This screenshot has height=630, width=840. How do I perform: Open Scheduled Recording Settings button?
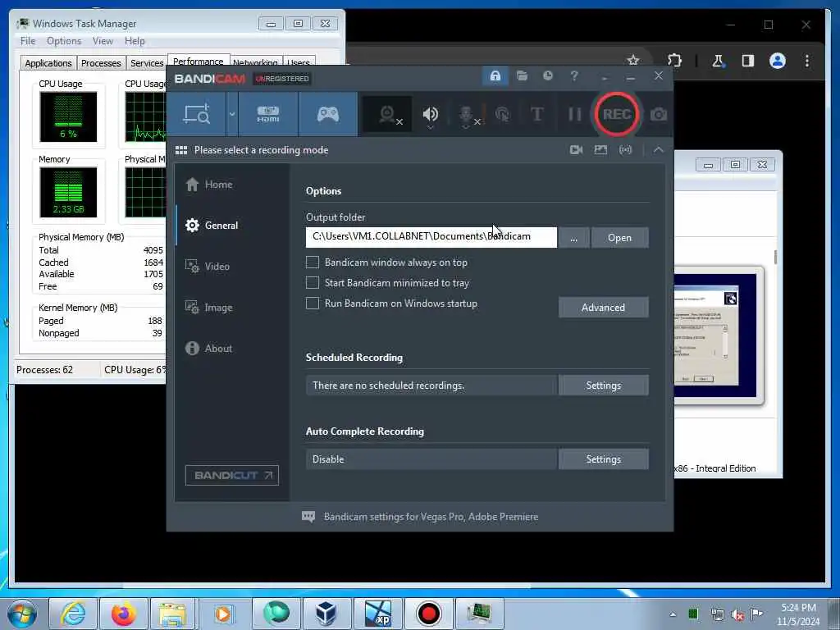click(603, 386)
